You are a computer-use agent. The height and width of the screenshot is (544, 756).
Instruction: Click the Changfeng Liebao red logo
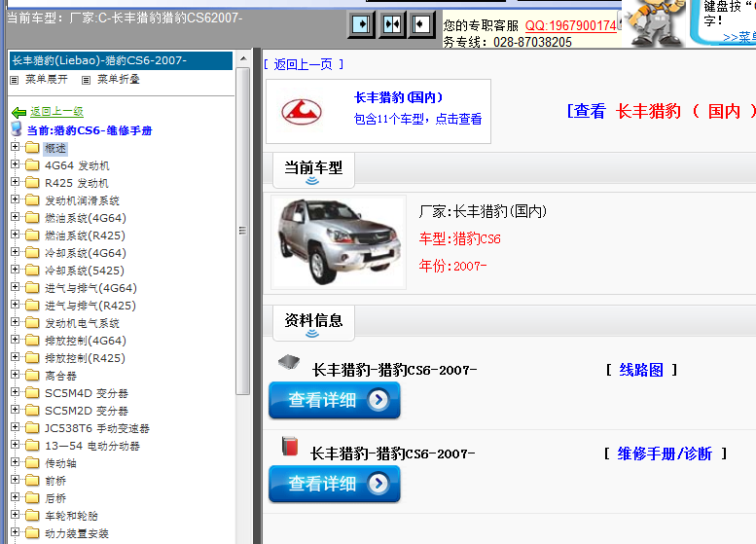[x=302, y=112]
